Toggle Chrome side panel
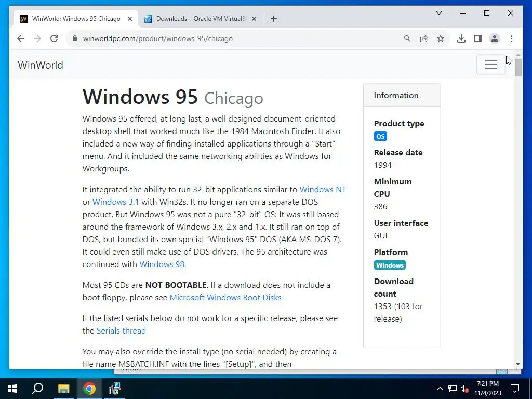532x399 pixels. pyautogui.click(x=478, y=38)
